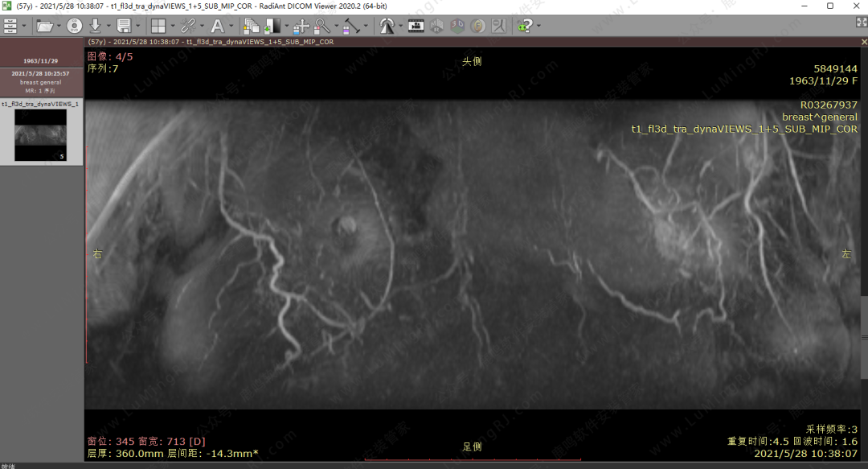Open the series panel drawer icon
Screen dimensions: 868x469
click(x=10, y=26)
